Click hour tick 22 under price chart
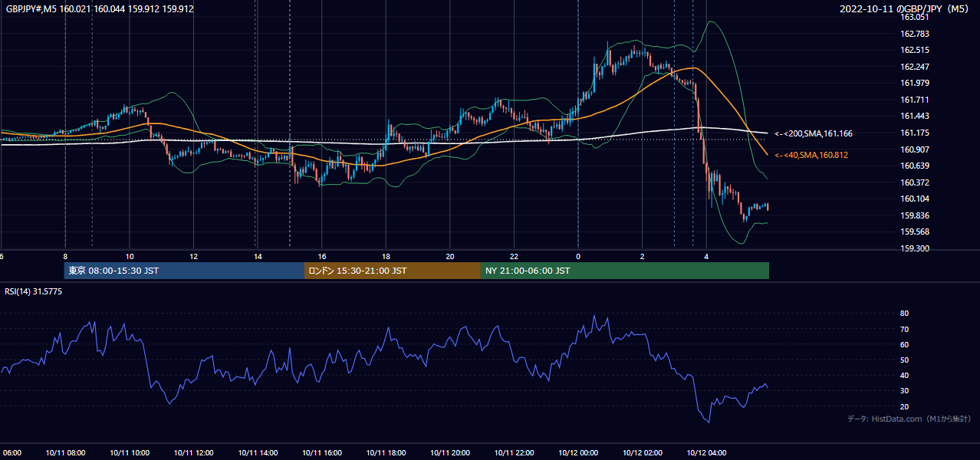Screen dimensions: 980x460 click(x=514, y=257)
